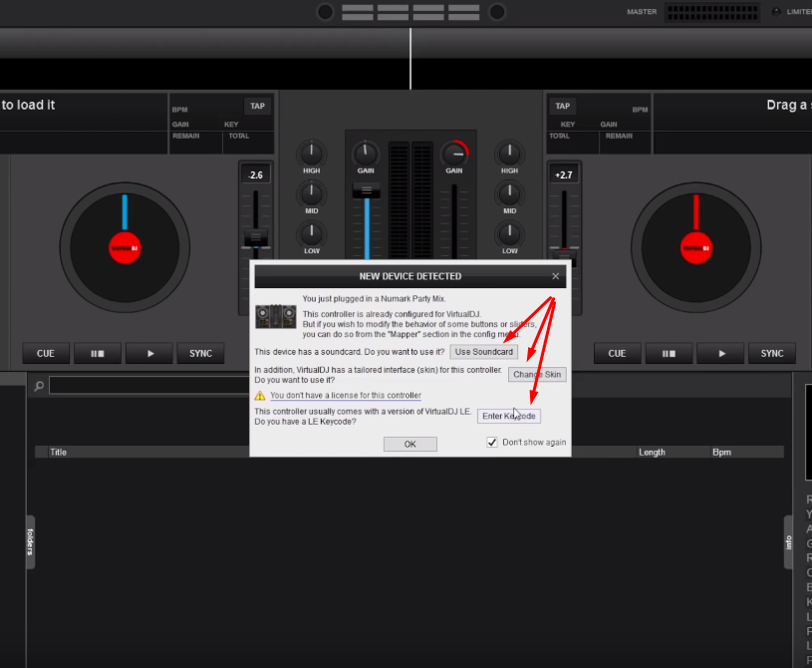Hit CUE on the right deck
812x668 pixels.
click(x=617, y=353)
